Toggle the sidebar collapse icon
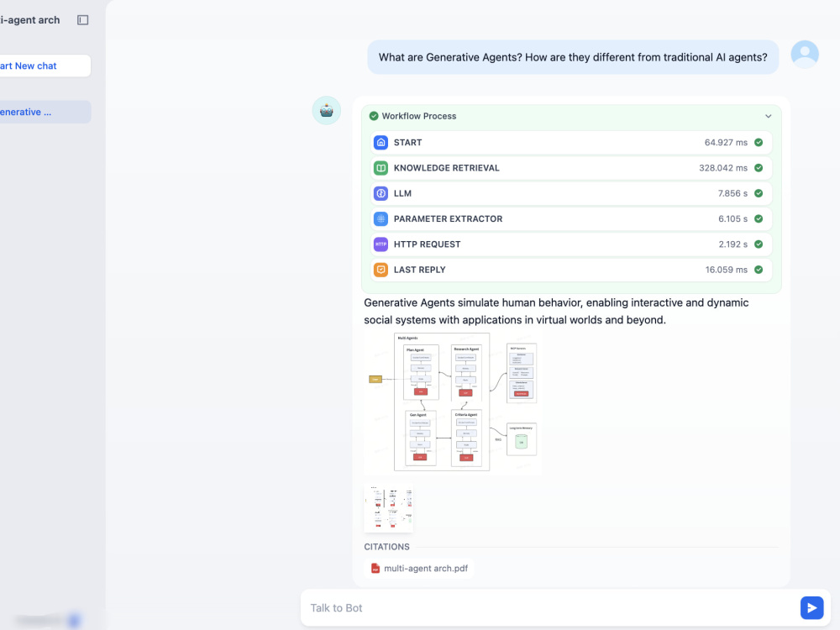 82,20
